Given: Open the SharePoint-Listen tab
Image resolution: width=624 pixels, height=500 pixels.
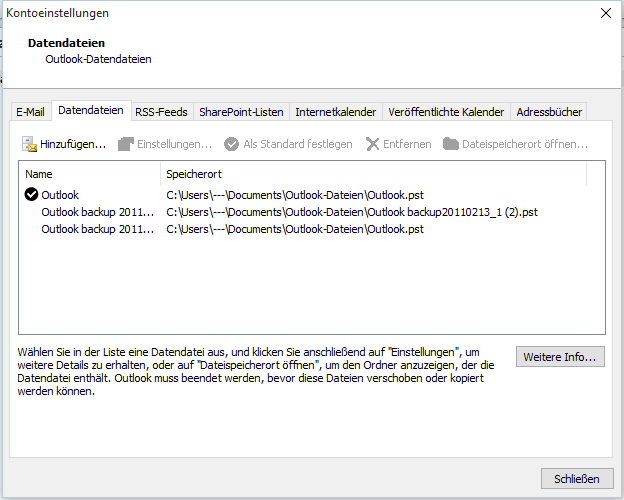Looking at the screenshot, I should [241, 112].
